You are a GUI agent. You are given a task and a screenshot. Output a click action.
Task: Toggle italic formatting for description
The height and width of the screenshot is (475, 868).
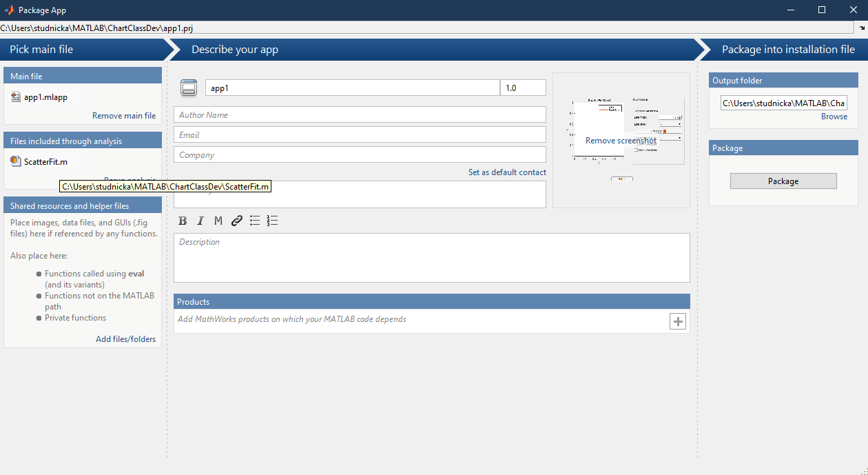pyautogui.click(x=200, y=221)
